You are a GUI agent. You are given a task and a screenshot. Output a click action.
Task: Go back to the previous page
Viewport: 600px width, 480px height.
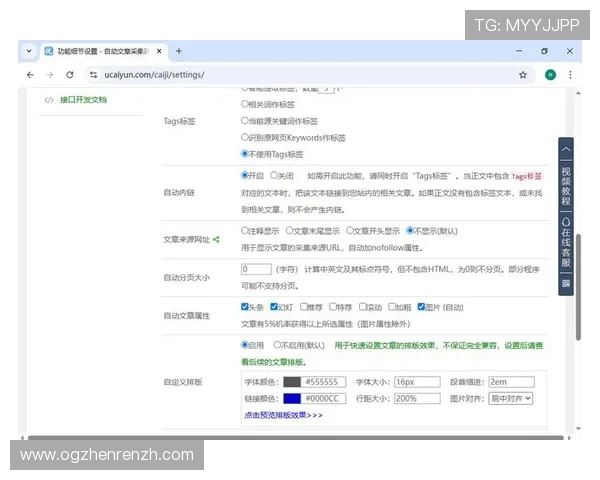click(31, 75)
